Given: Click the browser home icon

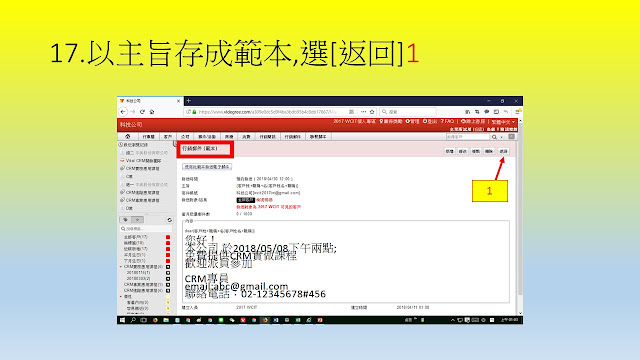Looking at the screenshot, I should [152, 111].
